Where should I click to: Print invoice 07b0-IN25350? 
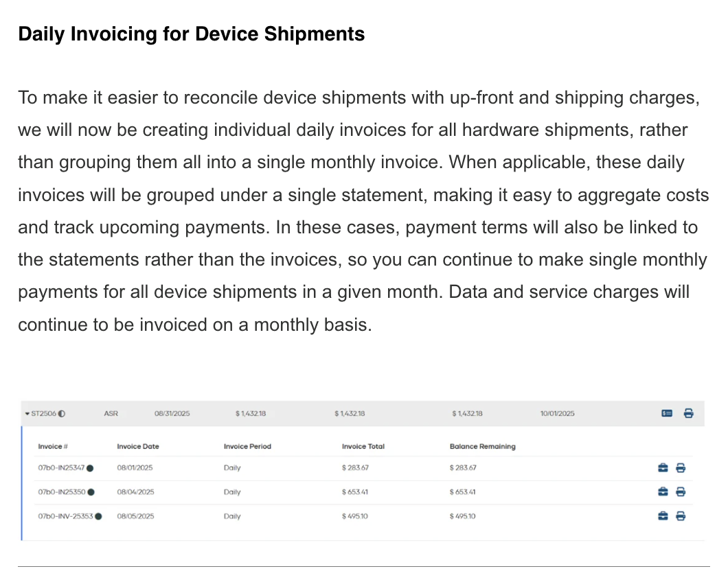point(681,492)
